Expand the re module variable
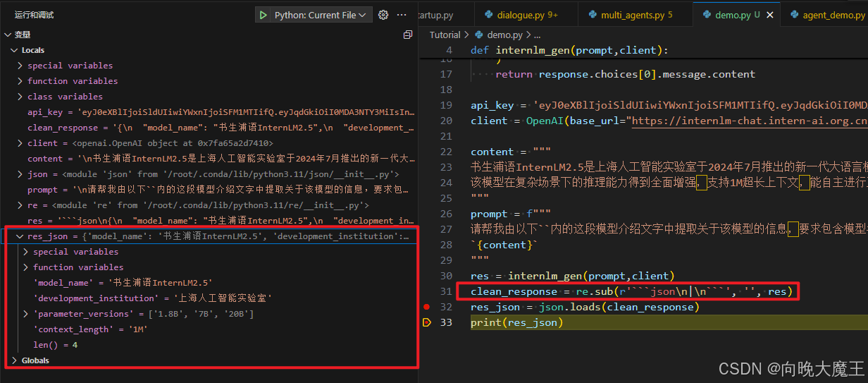Image resolution: width=868 pixels, height=383 pixels. pyautogui.click(x=21, y=205)
